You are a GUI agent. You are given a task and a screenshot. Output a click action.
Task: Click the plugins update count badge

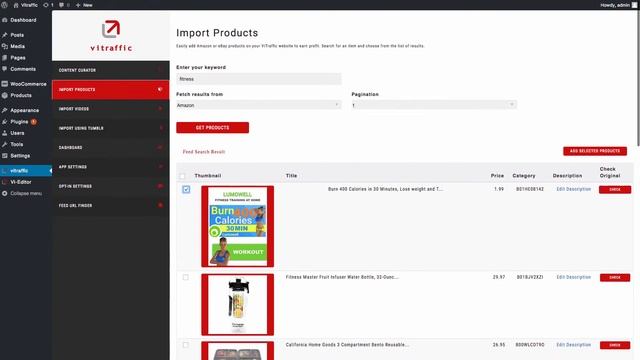(33, 122)
